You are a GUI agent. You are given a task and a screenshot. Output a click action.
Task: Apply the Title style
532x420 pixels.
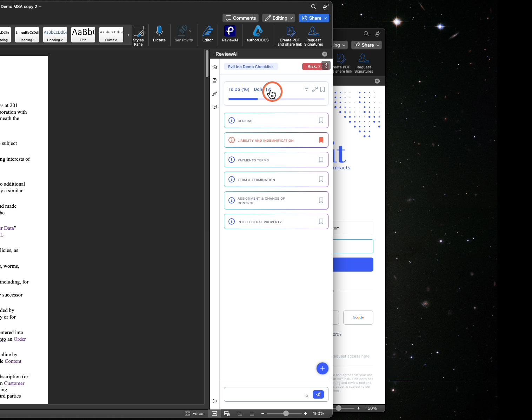(83, 35)
